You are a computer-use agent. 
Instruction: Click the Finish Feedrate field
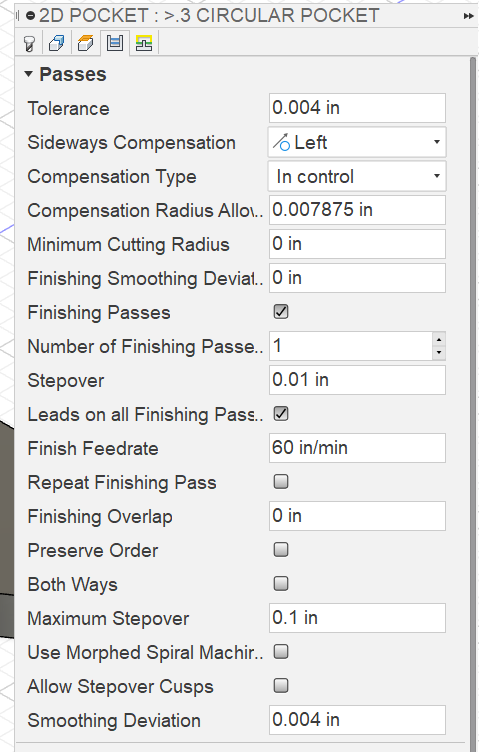[x=357, y=448]
